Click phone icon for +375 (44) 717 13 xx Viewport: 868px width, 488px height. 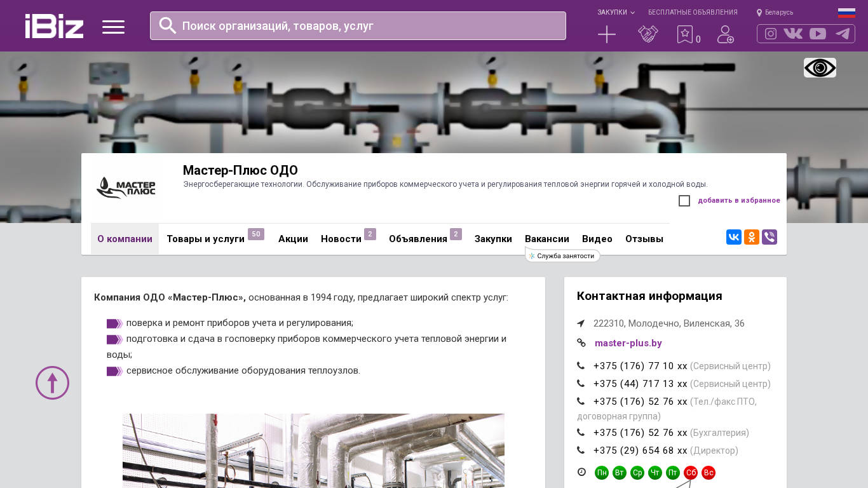[581, 384]
